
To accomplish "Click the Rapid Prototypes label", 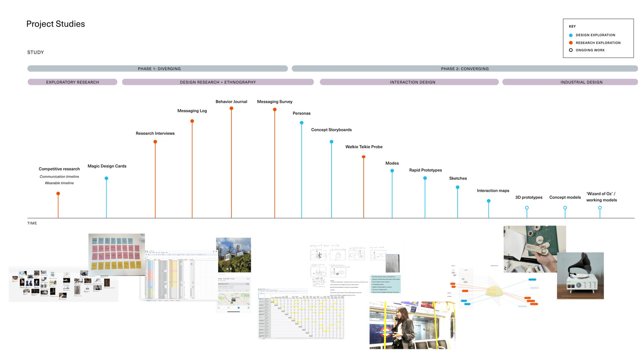I will pyautogui.click(x=426, y=170).
